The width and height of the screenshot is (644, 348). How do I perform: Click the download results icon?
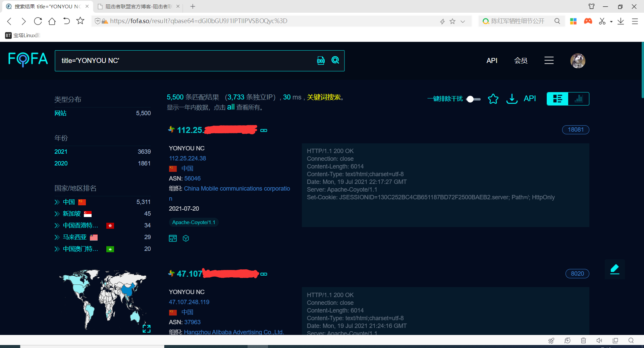512,99
